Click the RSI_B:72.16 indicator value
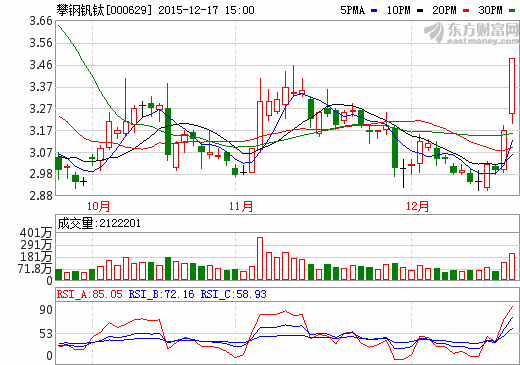 click(161, 294)
